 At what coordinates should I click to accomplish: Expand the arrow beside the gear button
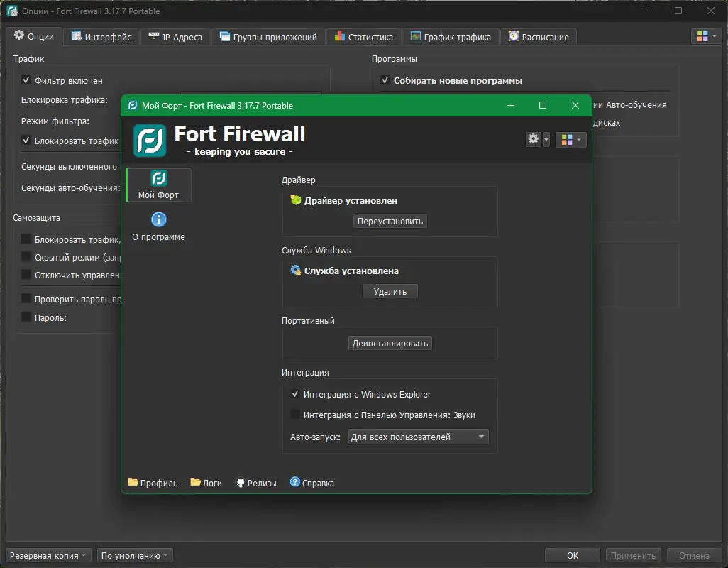point(546,139)
